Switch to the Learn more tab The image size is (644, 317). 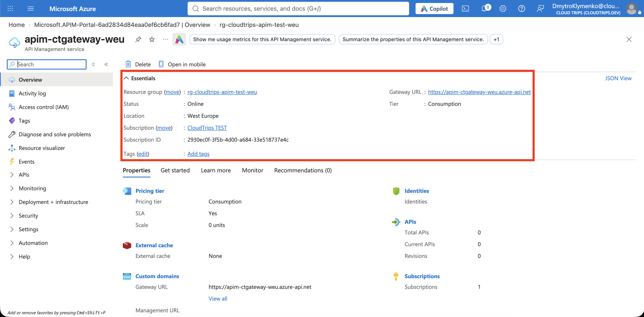point(216,170)
